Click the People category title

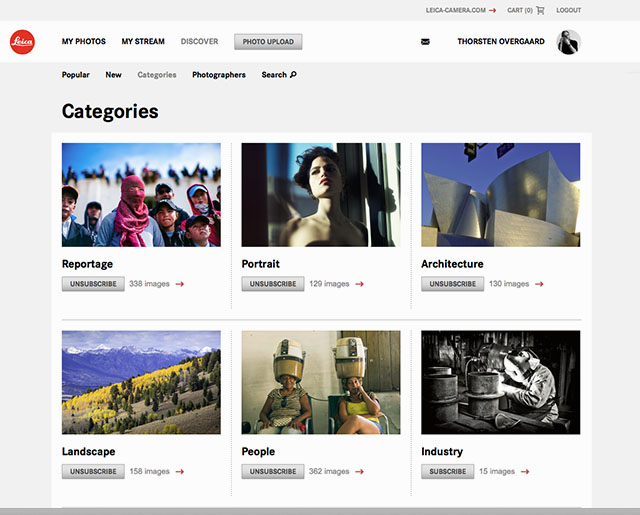pyautogui.click(x=258, y=452)
